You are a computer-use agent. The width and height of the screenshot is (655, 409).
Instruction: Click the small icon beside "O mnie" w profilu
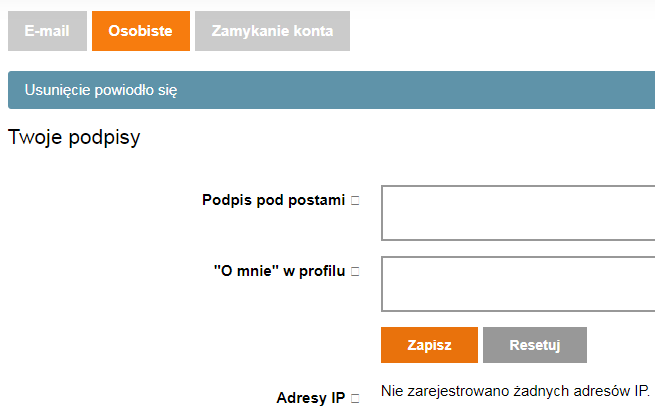[x=355, y=271]
